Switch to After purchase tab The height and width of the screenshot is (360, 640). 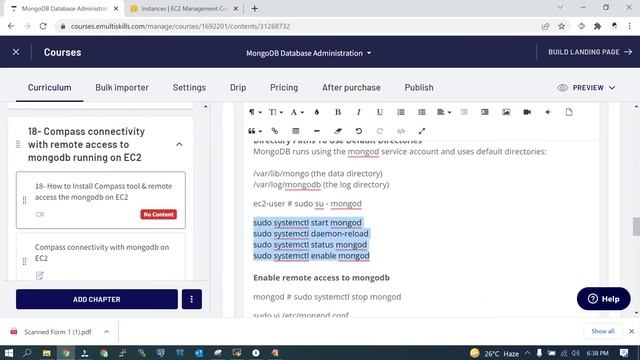pos(351,87)
